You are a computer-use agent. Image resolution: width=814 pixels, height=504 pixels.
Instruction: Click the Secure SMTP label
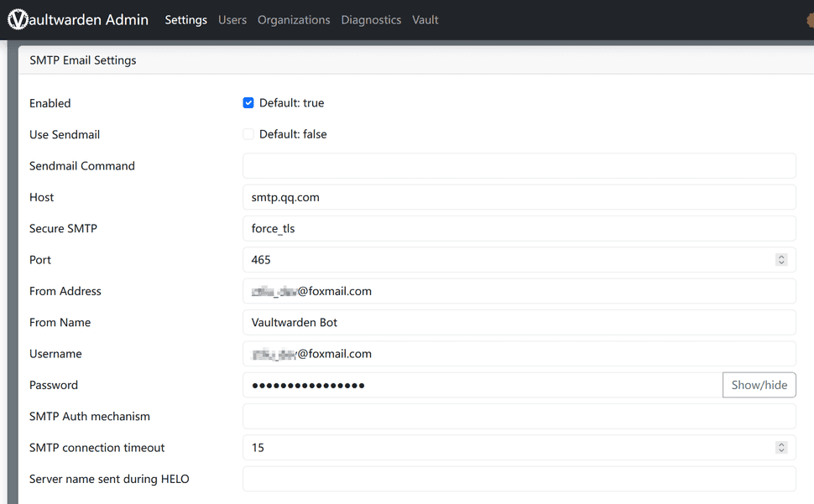click(x=63, y=229)
